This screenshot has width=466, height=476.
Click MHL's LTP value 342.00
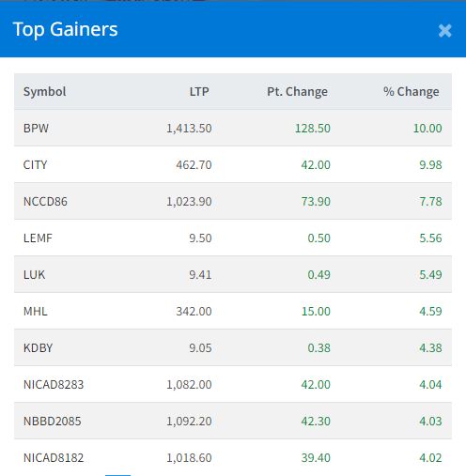coord(194,312)
